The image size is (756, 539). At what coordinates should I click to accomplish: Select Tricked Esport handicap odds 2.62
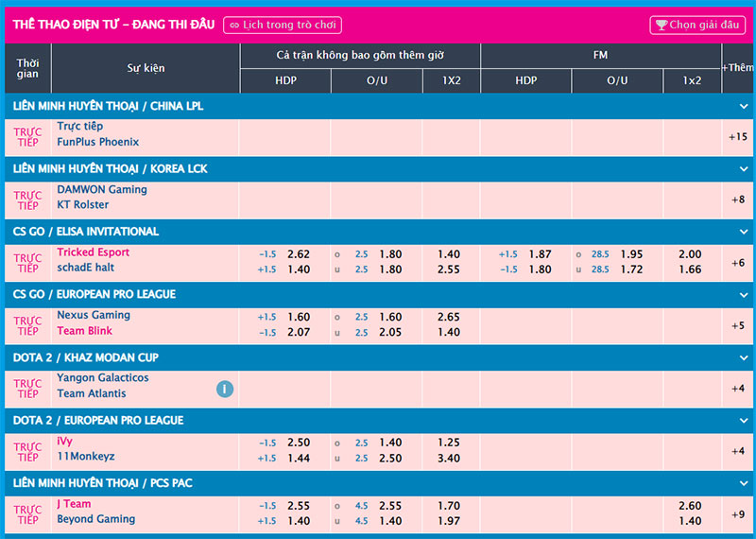[x=299, y=254]
